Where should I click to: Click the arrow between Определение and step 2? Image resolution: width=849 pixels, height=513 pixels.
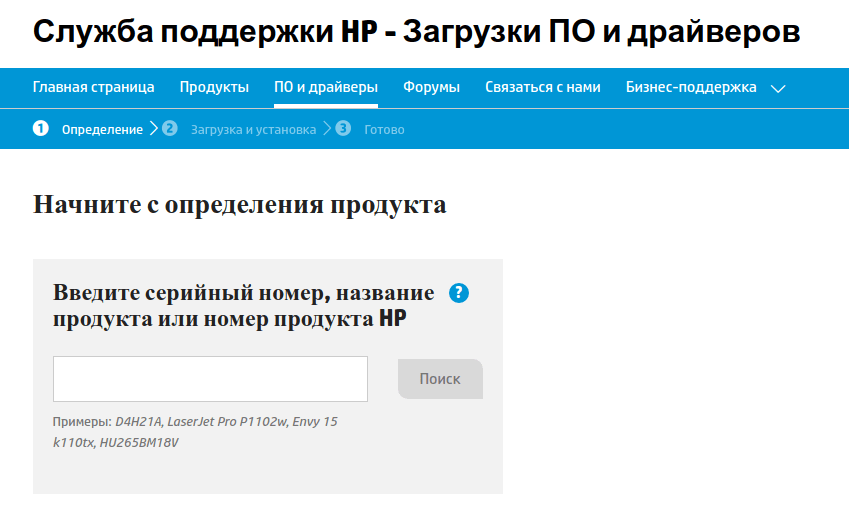click(x=153, y=129)
